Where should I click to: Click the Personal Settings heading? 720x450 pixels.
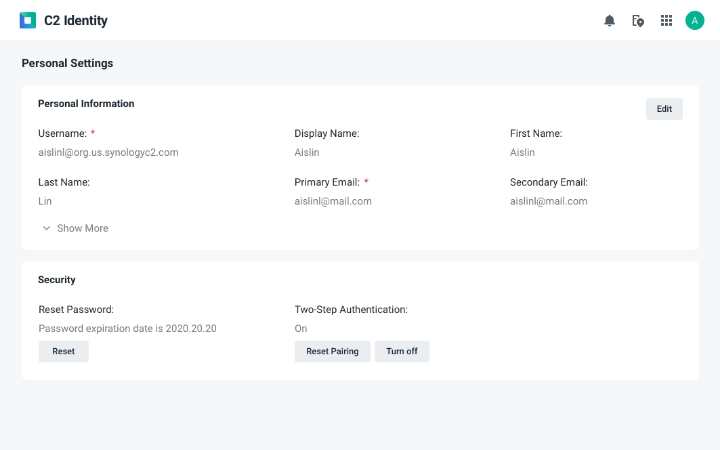point(68,63)
